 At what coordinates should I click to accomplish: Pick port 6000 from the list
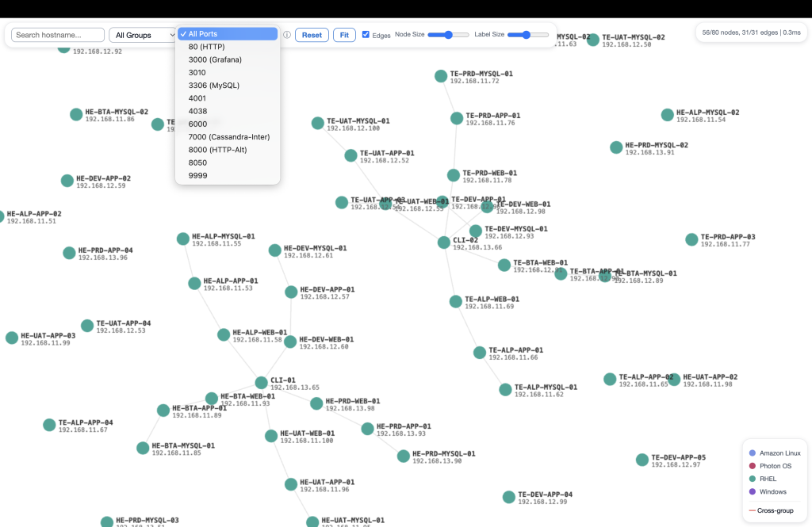(228, 124)
